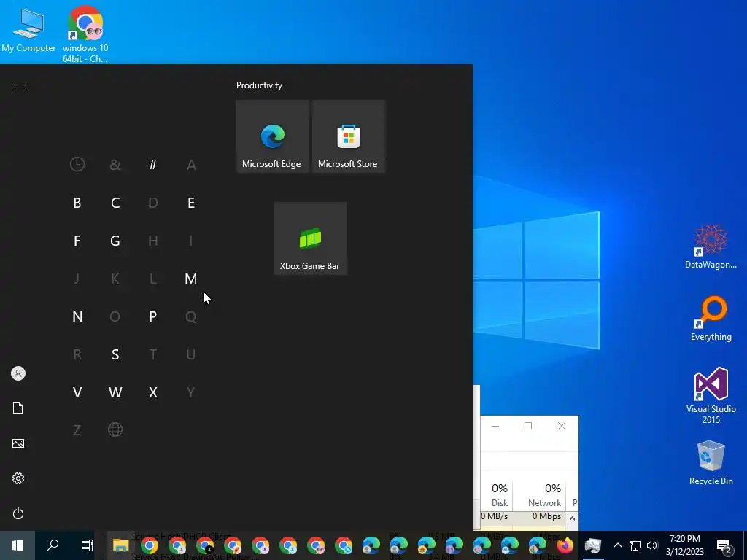Launch Firefox from the taskbar
Image resolution: width=747 pixels, height=560 pixels.
(x=565, y=545)
